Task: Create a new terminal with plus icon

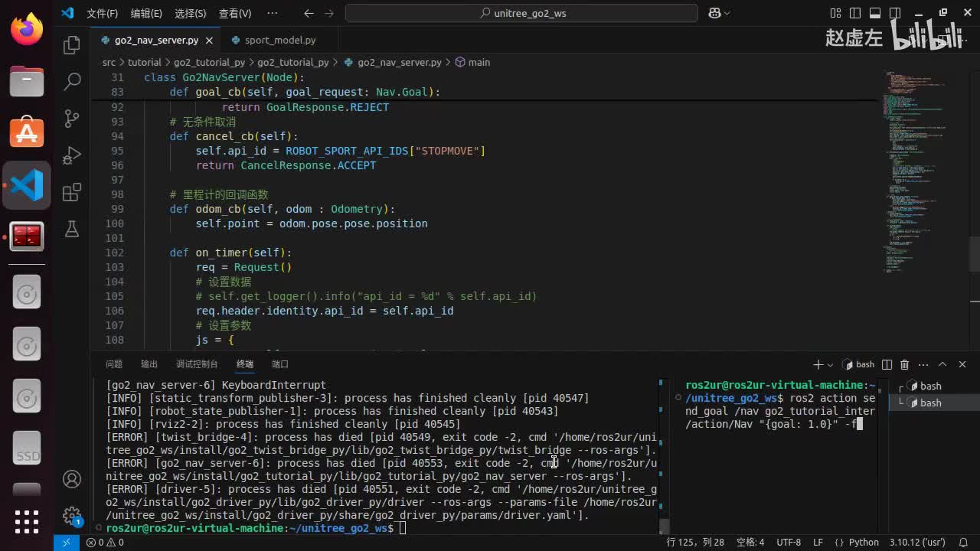Action: tap(818, 364)
